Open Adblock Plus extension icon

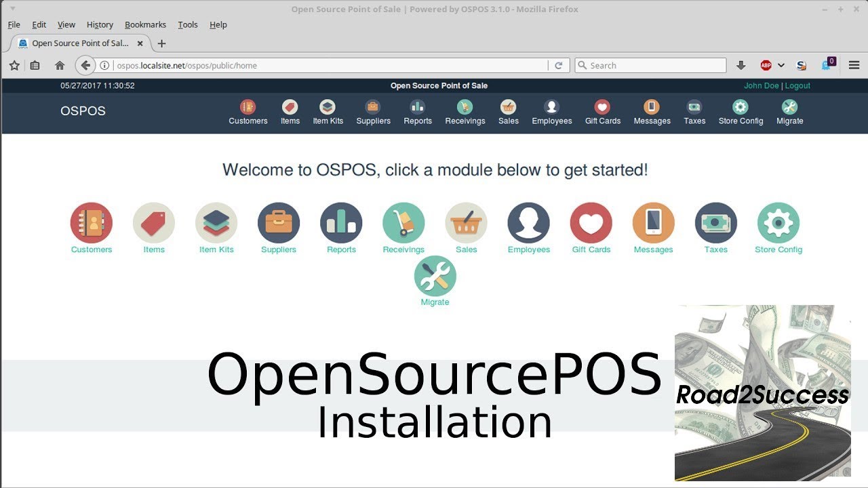(766, 65)
